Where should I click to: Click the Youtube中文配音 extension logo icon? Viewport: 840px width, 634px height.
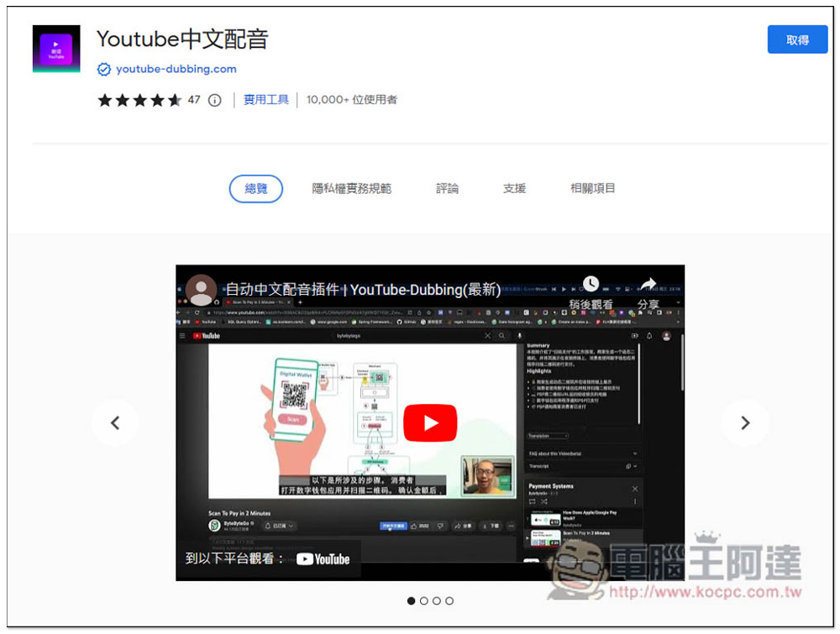pos(56,49)
